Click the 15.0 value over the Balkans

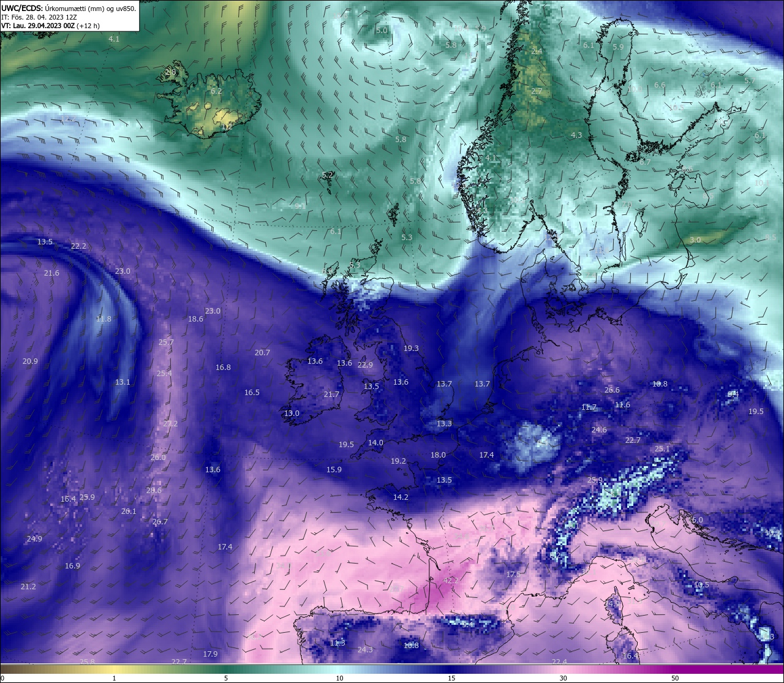[x=696, y=519]
